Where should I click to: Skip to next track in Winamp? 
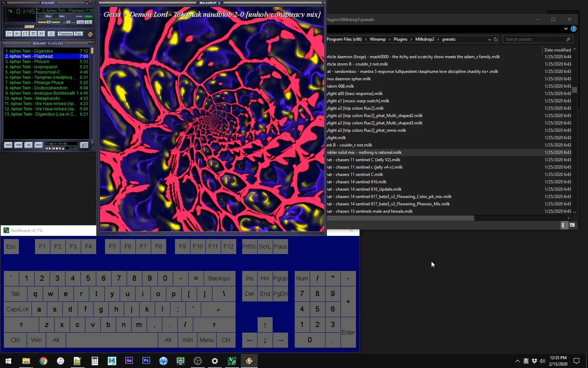pos(41,34)
